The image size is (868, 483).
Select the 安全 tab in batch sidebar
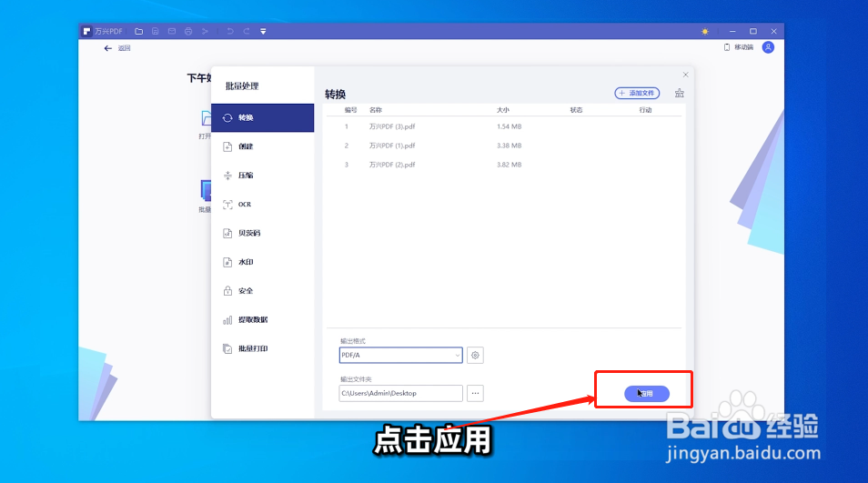(262, 290)
